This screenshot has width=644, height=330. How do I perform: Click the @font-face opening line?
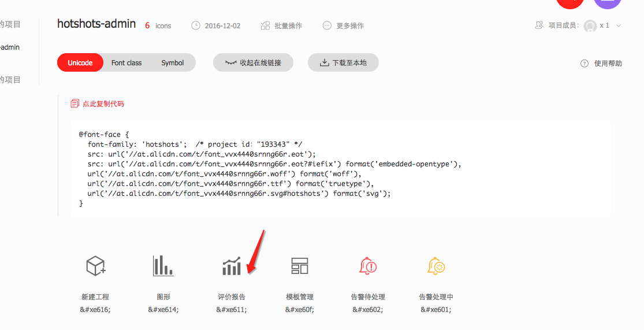pos(104,135)
